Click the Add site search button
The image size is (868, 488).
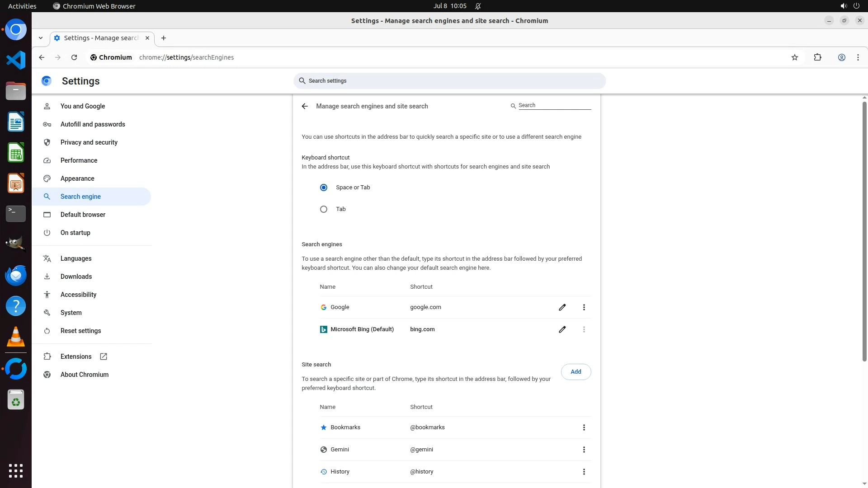pyautogui.click(x=576, y=372)
